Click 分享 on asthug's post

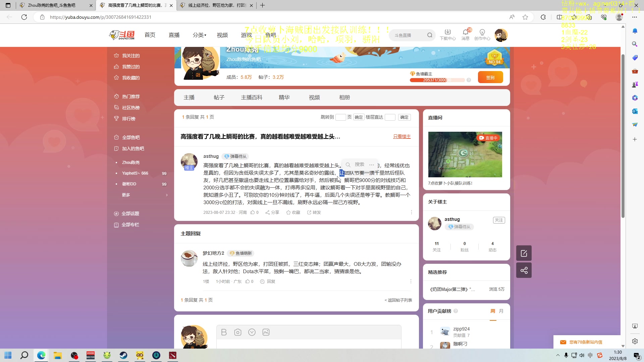point(272,213)
